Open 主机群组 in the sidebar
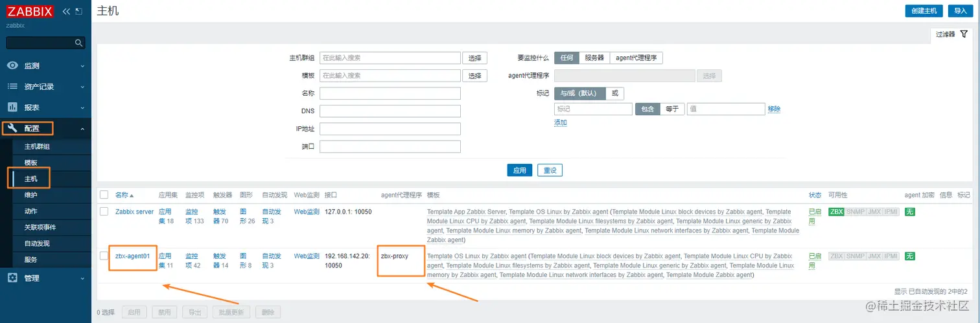The width and height of the screenshot is (980, 323). tap(37, 146)
